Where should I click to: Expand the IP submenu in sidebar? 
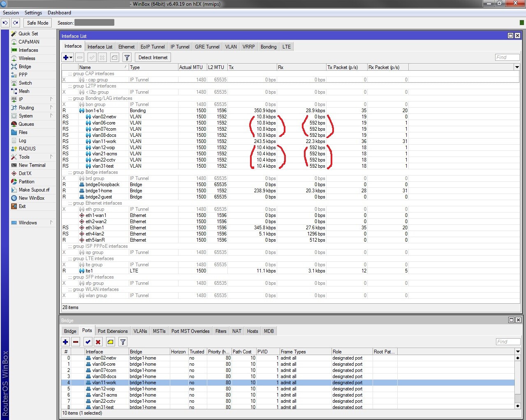pyautogui.click(x=51, y=99)
